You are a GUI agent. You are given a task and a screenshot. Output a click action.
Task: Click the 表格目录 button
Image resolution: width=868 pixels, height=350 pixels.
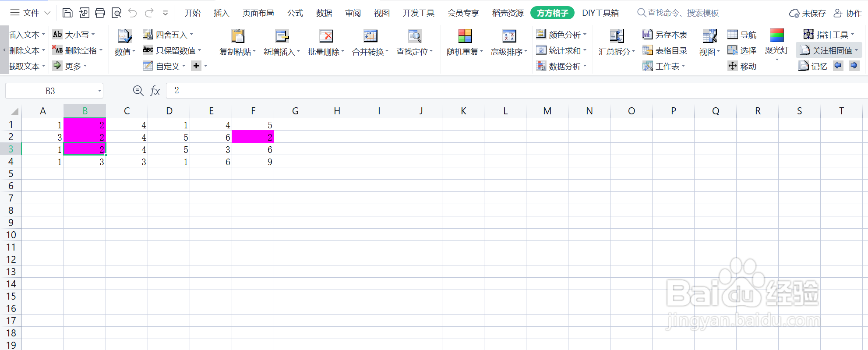tap(665, 50)
